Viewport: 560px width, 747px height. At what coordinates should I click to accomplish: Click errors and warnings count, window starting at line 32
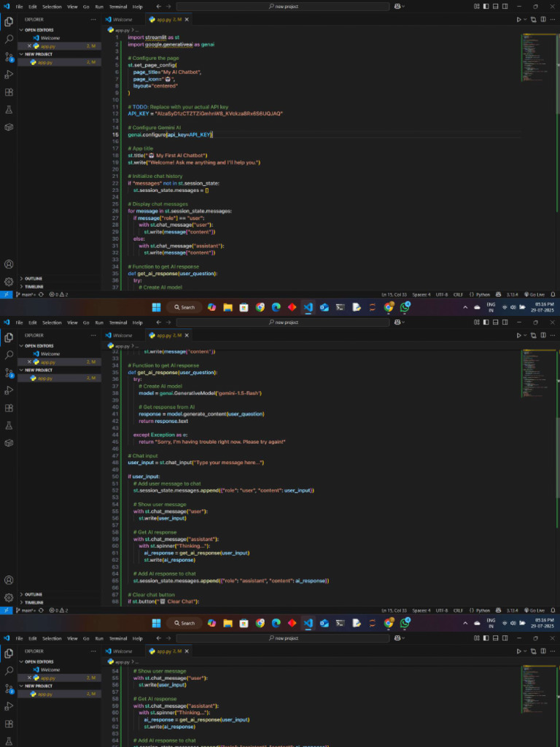click(x=58, y=611)
